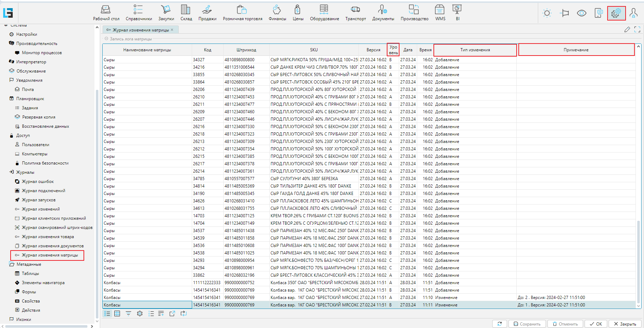The image size is (644, 328).
Task: Collapse the Журналы tree node
Action: coord(11,172)
